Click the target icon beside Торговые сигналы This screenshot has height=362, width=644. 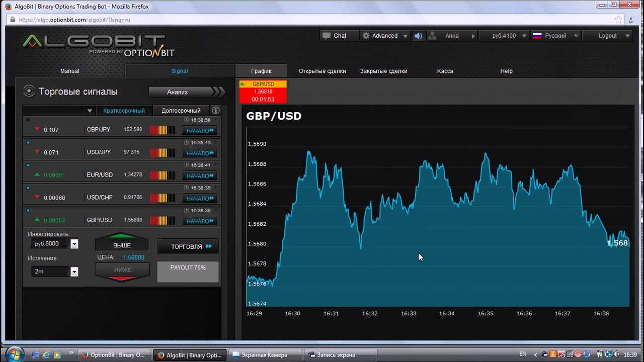pos(29,91)
